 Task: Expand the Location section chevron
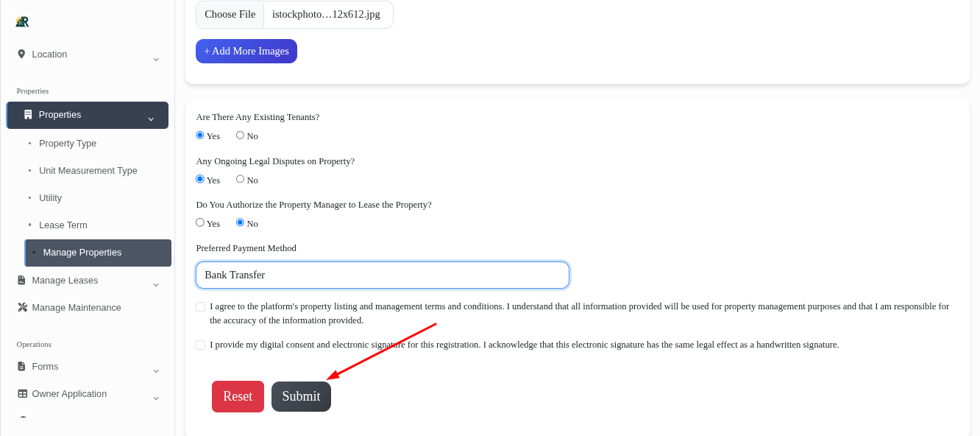coord(156,58)
